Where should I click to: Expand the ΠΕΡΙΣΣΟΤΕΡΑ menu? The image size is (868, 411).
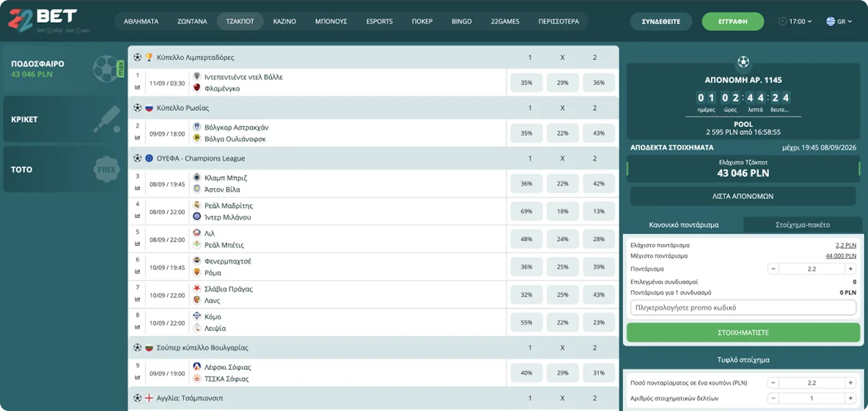(559, 21)
